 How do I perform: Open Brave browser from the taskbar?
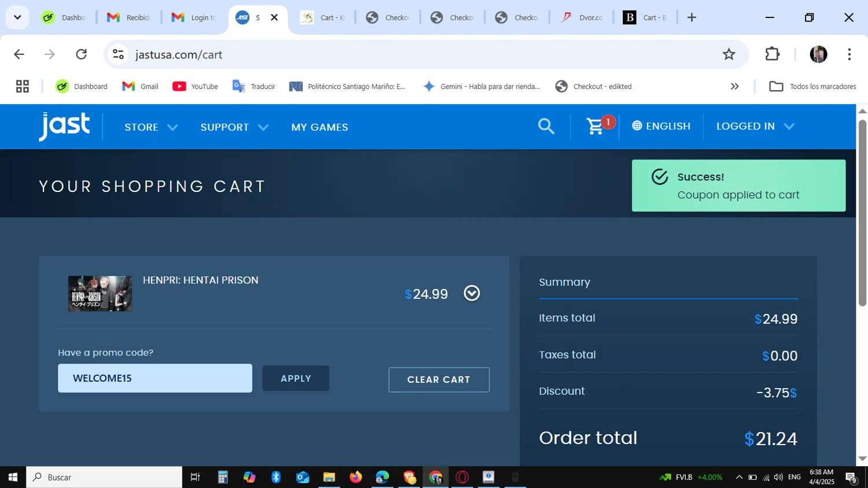pos(410,477)
